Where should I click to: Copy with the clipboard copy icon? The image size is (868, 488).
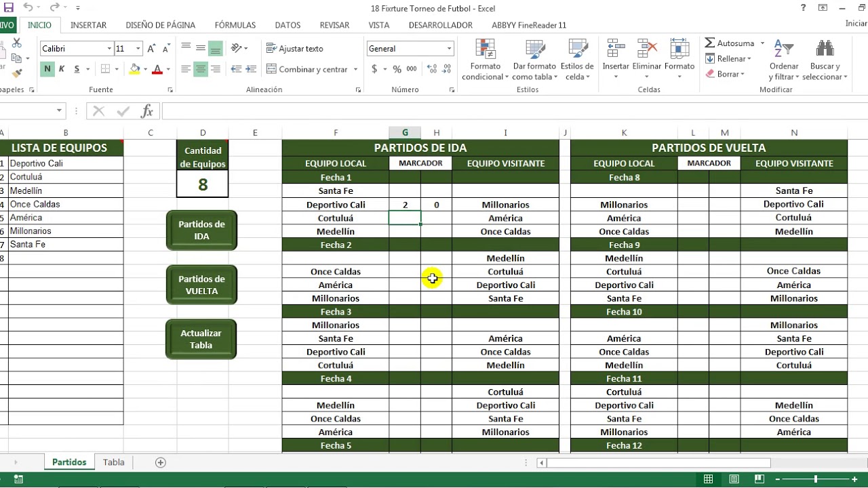pos(16,59)
